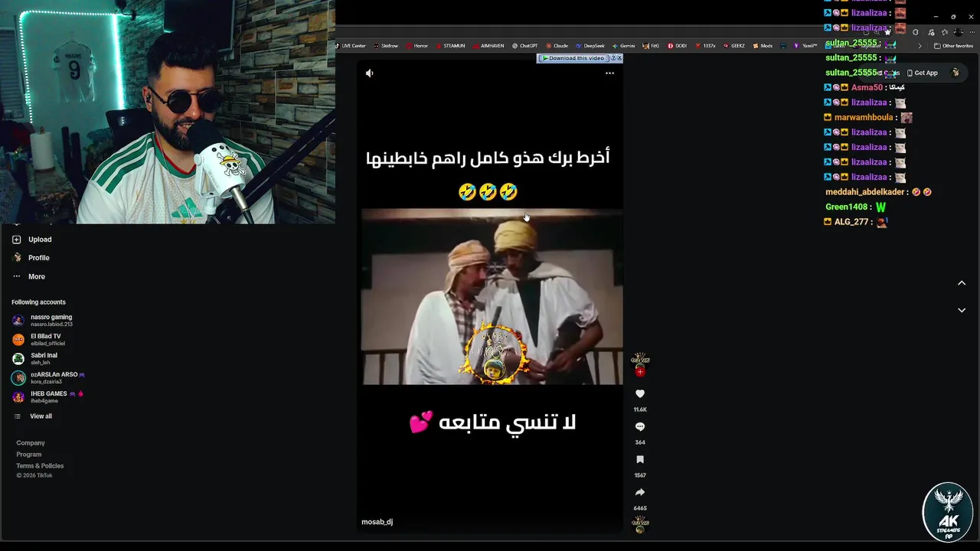Open Sabri Inal following account
Viewport: 980px width, 551px height.
pos(34,358)
